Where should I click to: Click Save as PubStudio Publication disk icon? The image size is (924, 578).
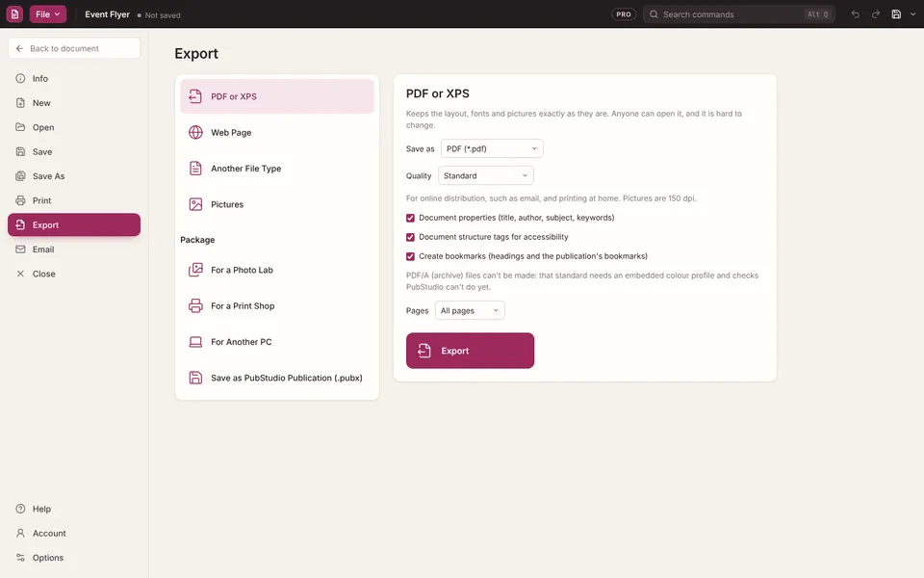click(195, 378)
